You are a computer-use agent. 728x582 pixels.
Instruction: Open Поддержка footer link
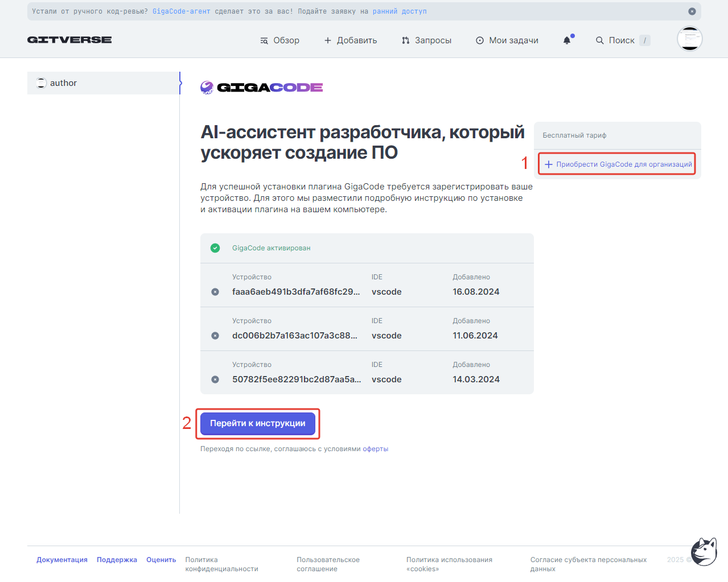117,560
